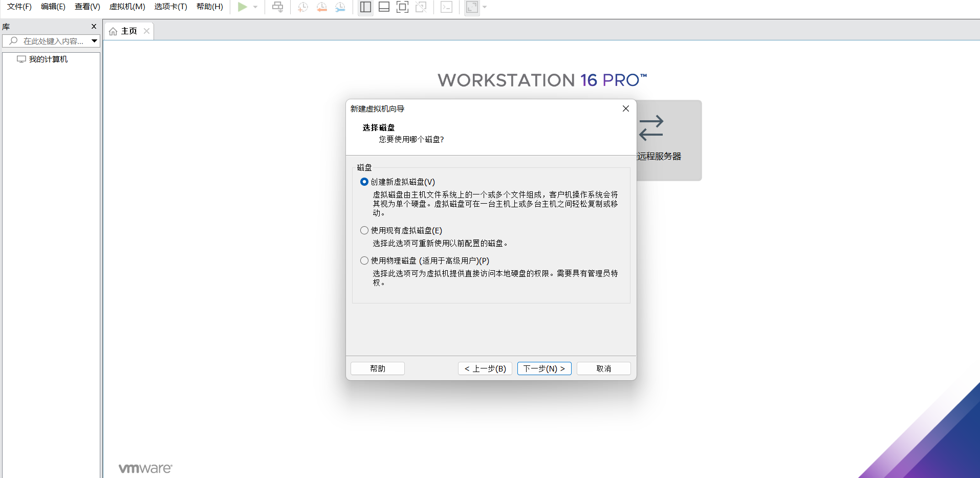Click the stretch guest display icon
The width and height of the screenshot is (980, 478).
pos(472,7)
